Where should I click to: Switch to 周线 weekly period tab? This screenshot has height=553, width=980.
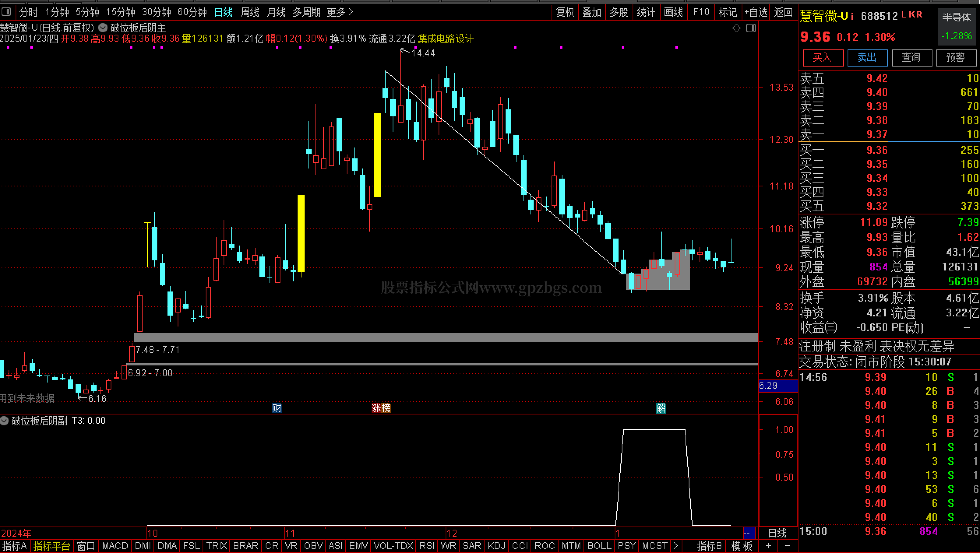click(x=250, y=12)
